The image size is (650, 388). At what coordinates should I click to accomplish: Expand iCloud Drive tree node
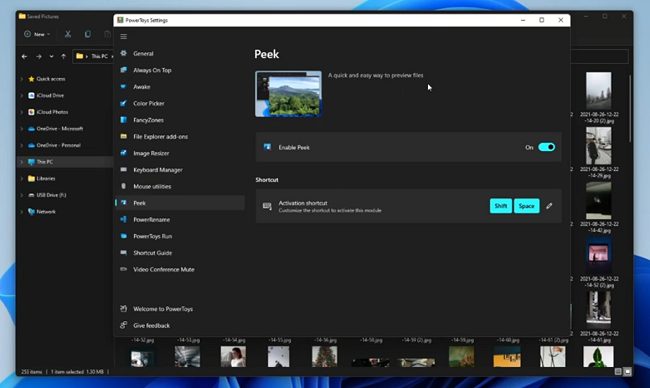pos(22,95)
